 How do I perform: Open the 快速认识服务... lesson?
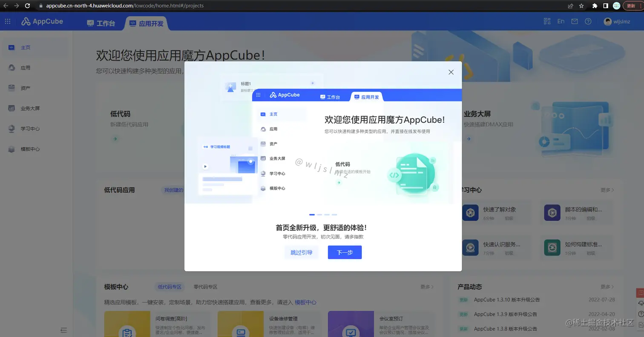point(497,248)
